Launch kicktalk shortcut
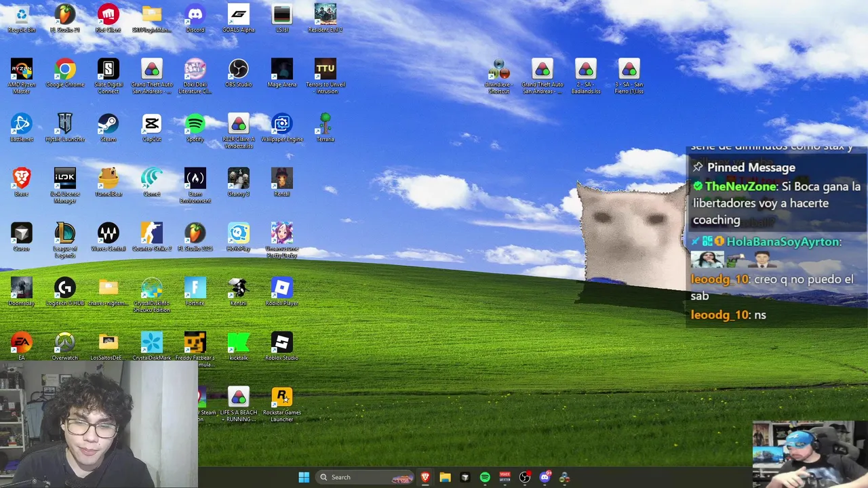The width and height of the screenshot is (868, 488). [238, 346]
